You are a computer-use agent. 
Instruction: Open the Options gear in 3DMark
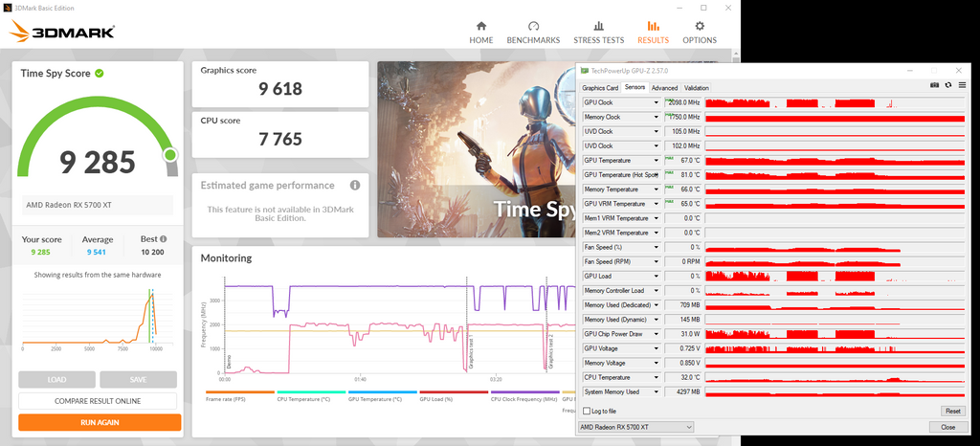click(700, 26)
